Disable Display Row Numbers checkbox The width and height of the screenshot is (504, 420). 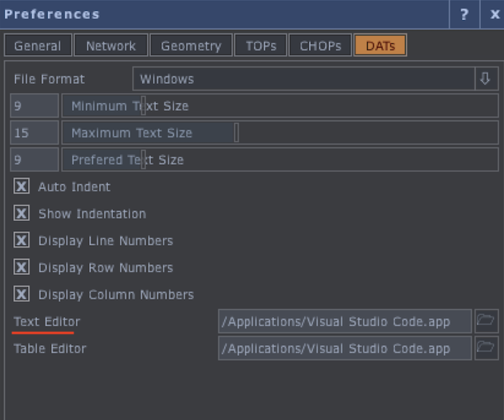click(x=21, y=267)
